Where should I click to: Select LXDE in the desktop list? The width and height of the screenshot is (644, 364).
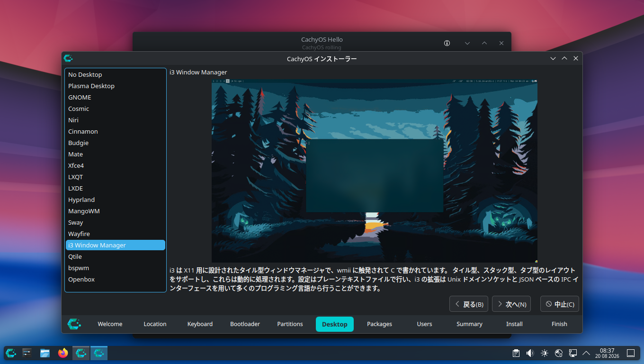(x=116, y=188)
